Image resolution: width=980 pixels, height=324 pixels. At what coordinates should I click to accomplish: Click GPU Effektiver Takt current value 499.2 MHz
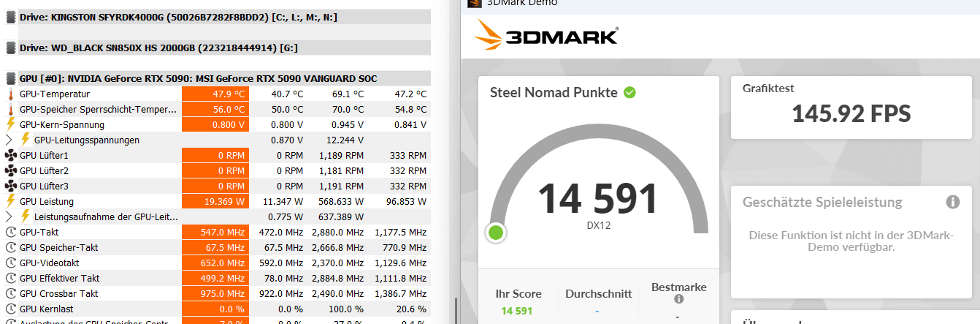click(x=215, y=278)
